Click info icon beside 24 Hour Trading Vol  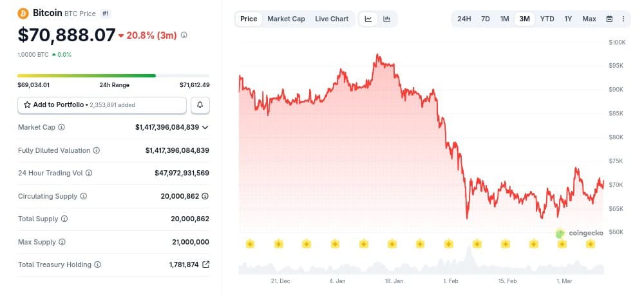[x=89, y=173]
